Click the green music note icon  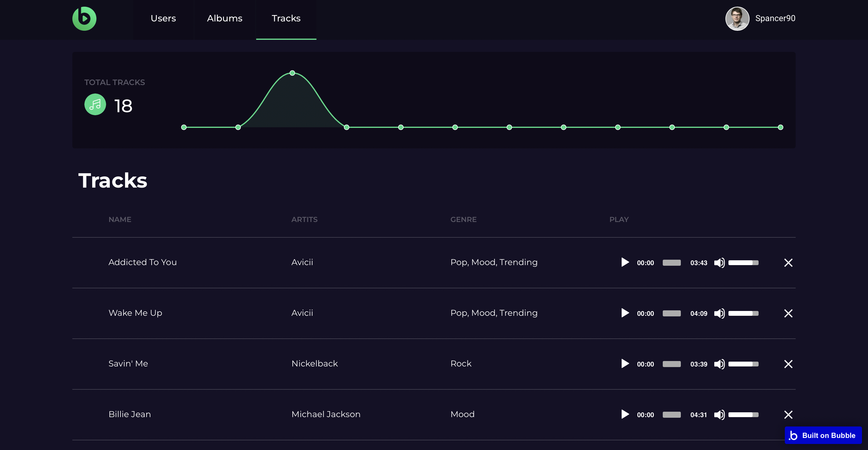tap(95, 104)
